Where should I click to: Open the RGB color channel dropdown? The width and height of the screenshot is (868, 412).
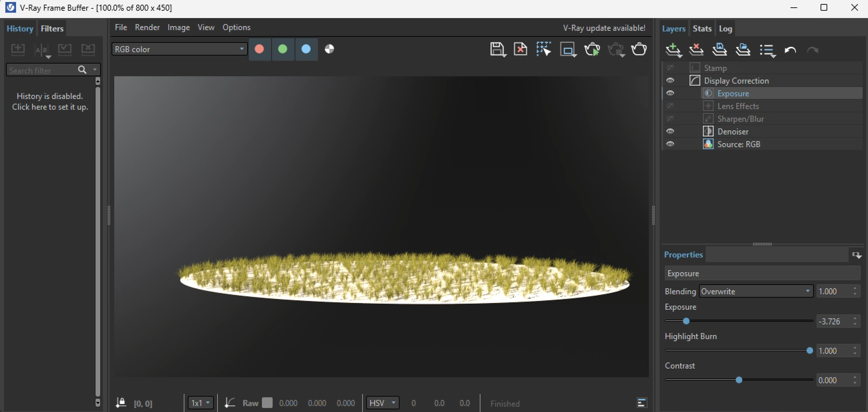(x=179, y=49)
